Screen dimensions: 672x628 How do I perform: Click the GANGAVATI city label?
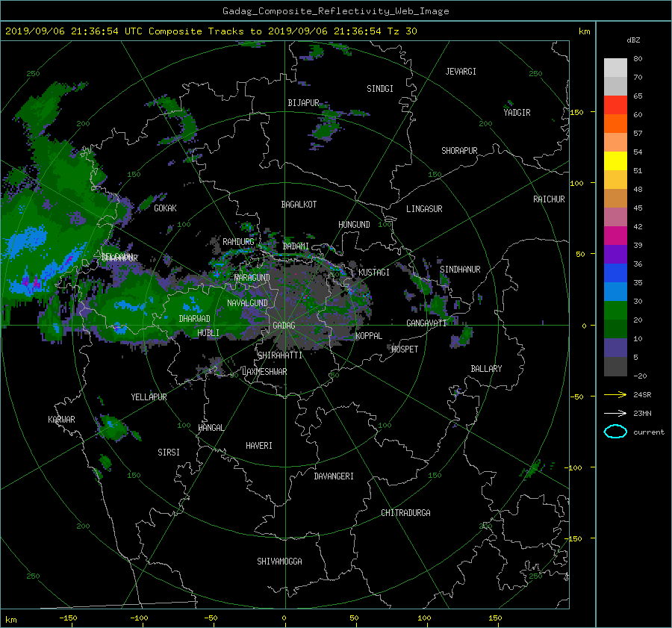point(426,323)
